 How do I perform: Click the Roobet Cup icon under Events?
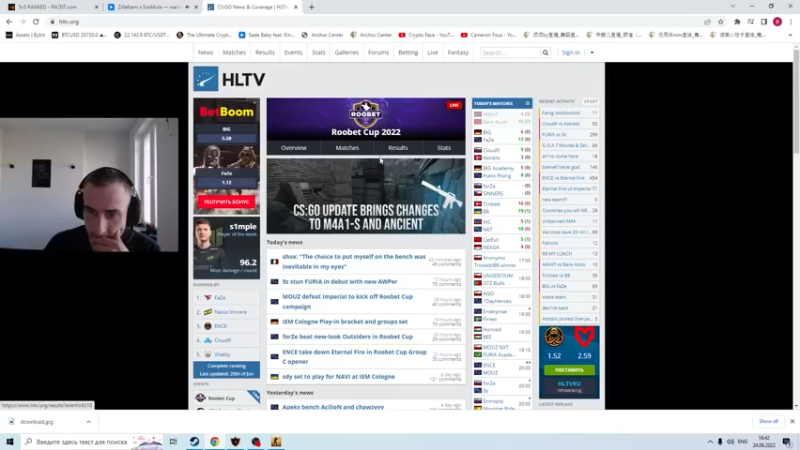coord(201,398)
